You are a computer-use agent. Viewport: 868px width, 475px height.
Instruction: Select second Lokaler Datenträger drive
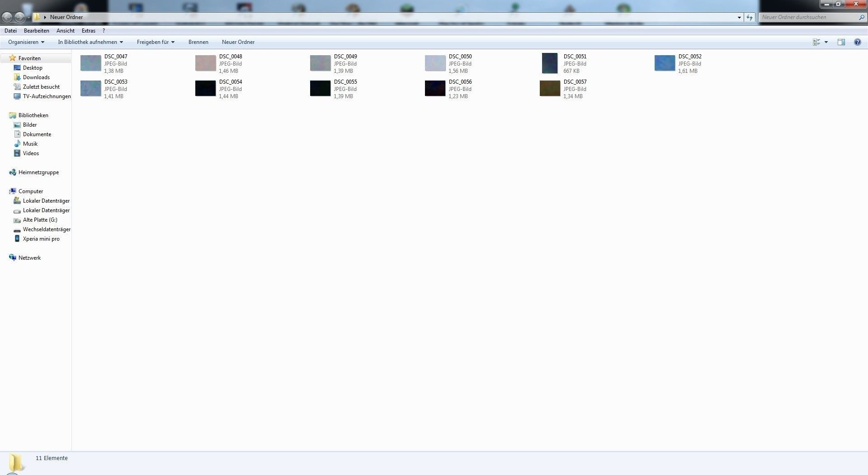[46, 210]
